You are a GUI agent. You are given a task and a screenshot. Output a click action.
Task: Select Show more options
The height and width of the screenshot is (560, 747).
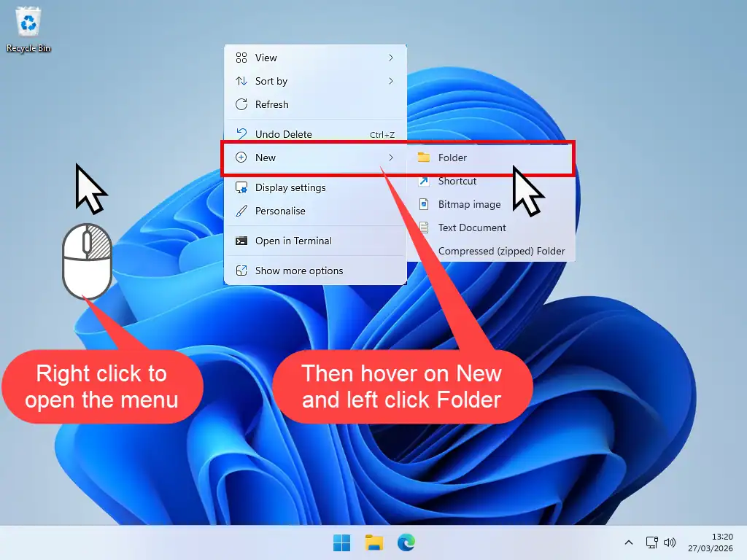301,271
